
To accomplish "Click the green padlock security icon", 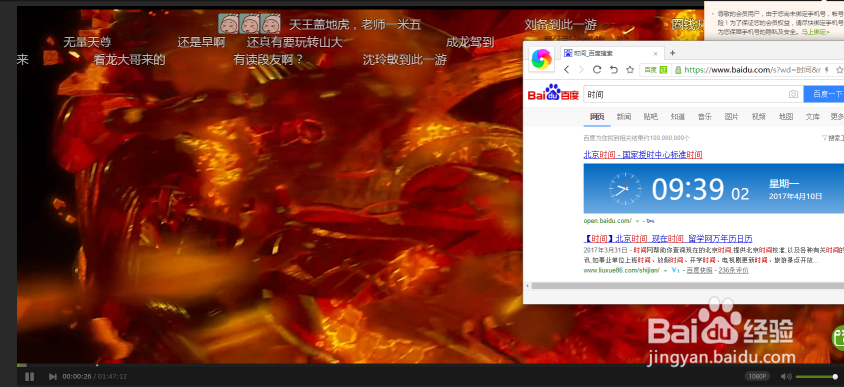I will 678,70.
